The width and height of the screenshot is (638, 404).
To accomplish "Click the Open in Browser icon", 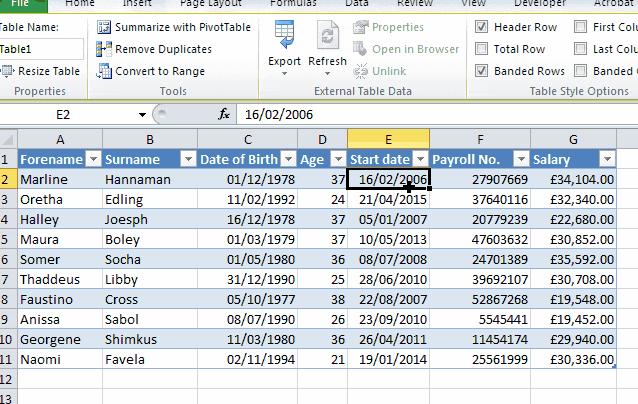I will click(x=360, y=49).
